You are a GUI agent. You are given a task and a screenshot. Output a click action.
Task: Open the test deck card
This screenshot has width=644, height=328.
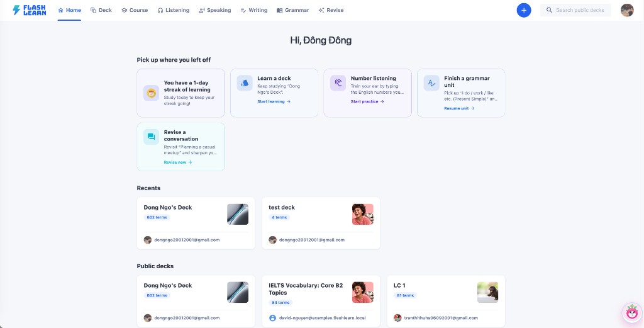pos(321,223)
